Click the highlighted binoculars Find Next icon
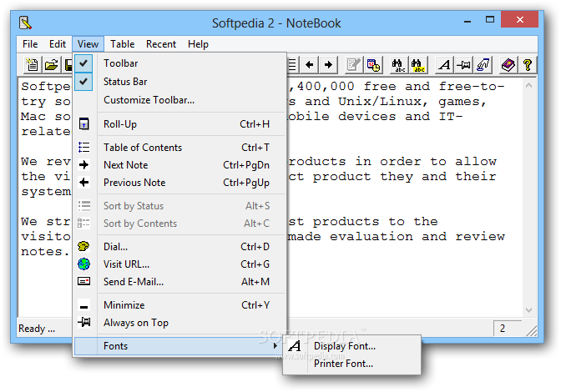 click(x=417, y=65)
